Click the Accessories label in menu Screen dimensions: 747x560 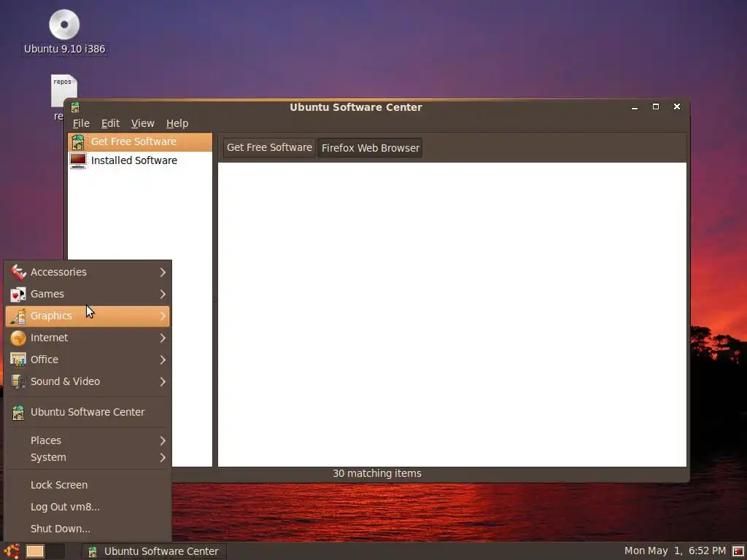(58, 272)
